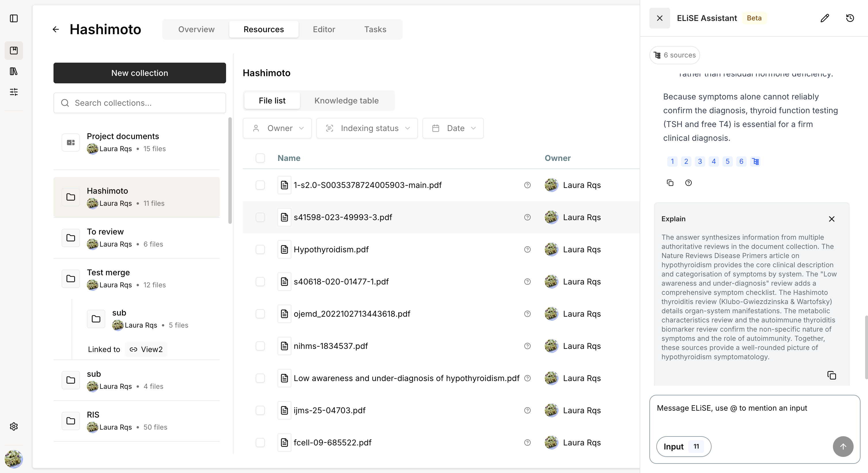Open the Indexing status filter dropdown
This screenshot has width=868, height=473.
(367, 128)
